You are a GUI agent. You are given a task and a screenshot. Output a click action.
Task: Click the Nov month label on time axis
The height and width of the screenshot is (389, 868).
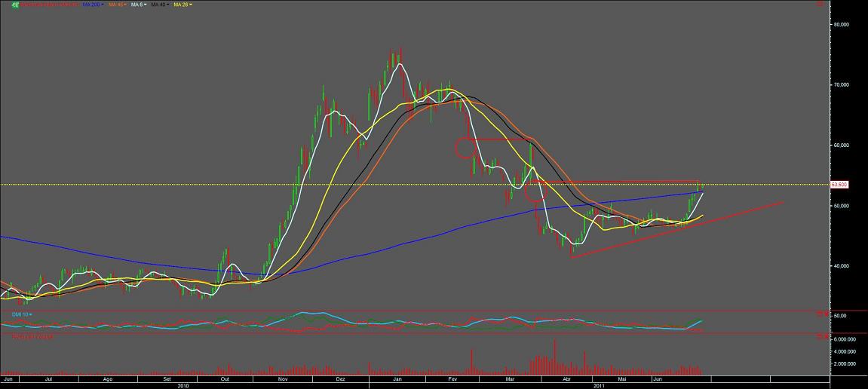283,380
